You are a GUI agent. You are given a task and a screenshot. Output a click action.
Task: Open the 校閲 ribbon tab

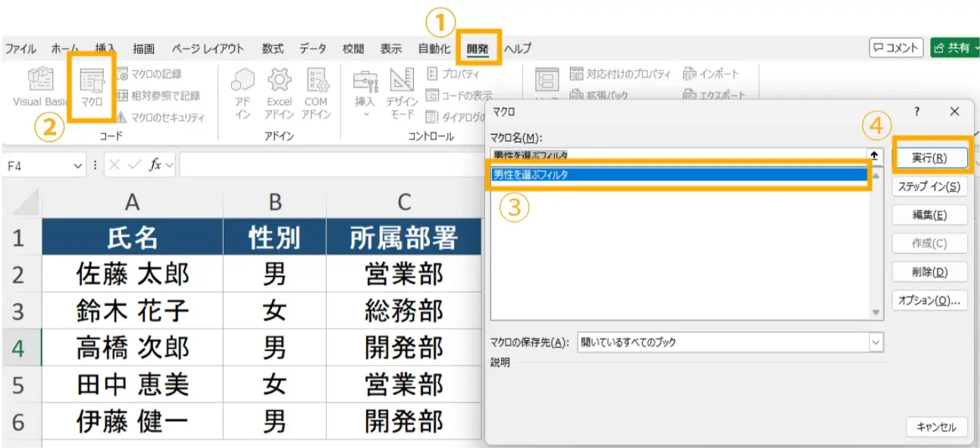pos(352,49)
